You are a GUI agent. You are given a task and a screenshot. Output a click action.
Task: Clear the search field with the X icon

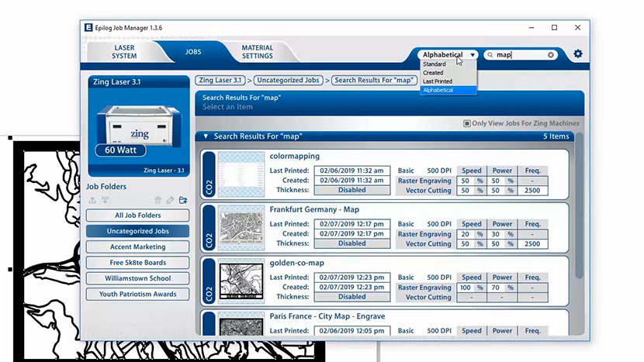[551, 55]
